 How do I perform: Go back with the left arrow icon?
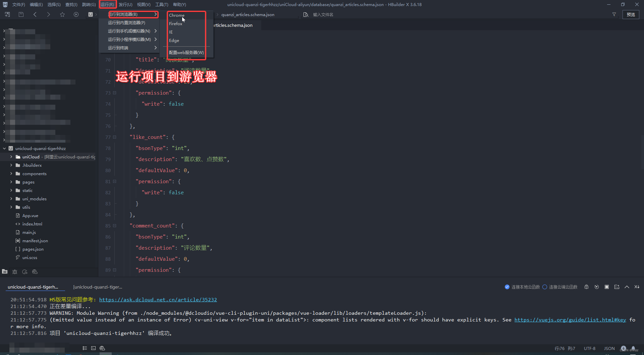point(35,14)
